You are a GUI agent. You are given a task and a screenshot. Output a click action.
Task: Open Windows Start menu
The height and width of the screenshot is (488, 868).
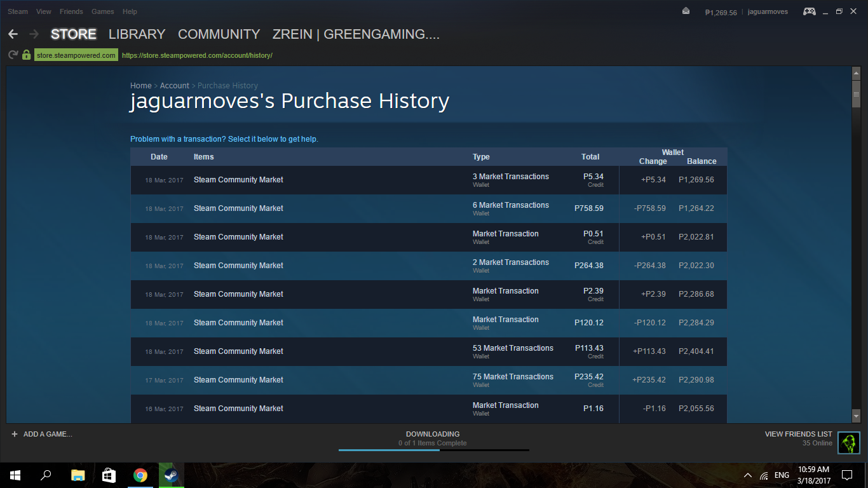(15, 475)
